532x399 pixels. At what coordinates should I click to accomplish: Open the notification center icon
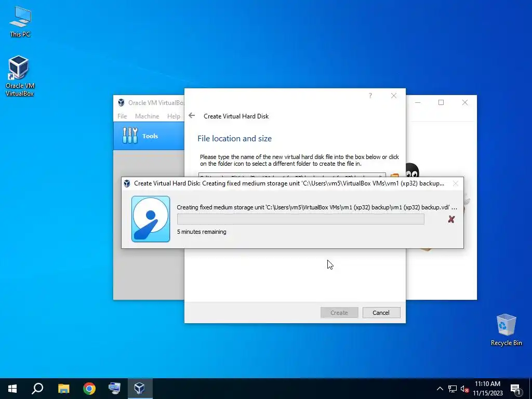coord(515,389)
